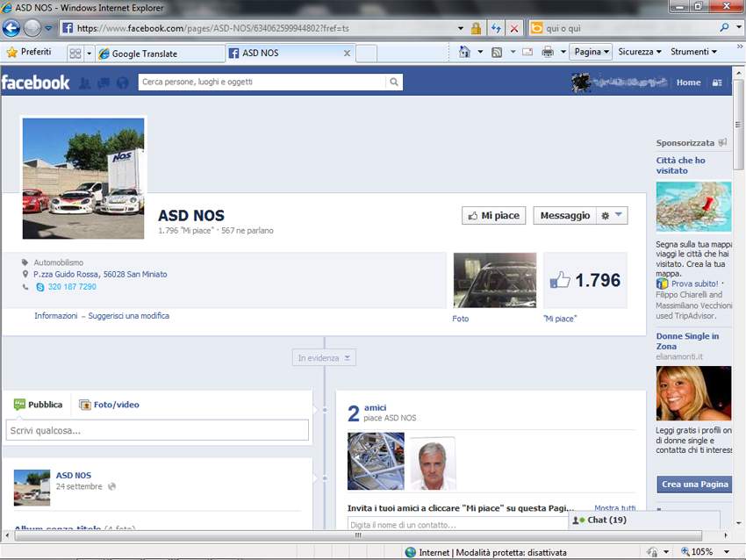Open the Pagina menu

pyautogui.click(x=591, y=52)
